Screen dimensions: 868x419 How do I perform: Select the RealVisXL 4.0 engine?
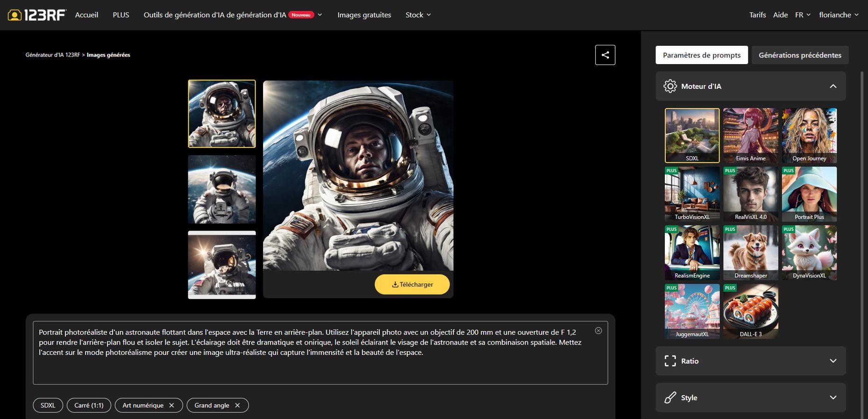751,194
